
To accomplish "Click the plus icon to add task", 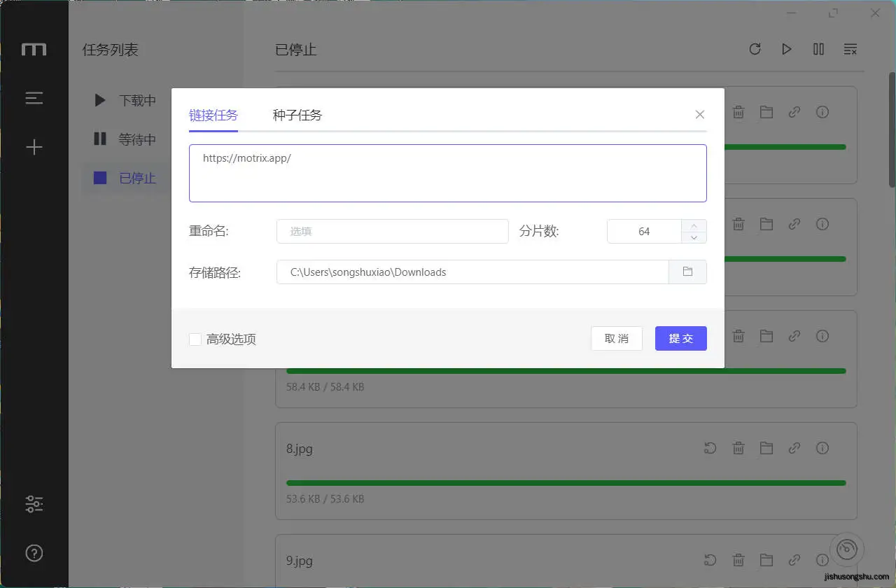I will pos(34,147).
